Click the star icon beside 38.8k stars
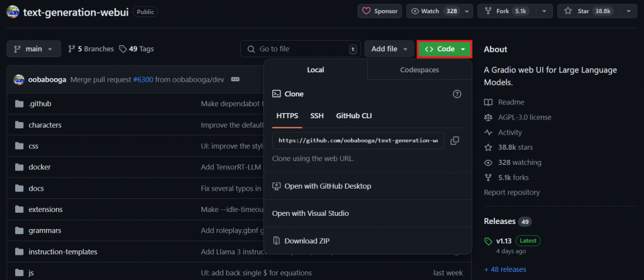The image size is (644, 280). point(488,148)
